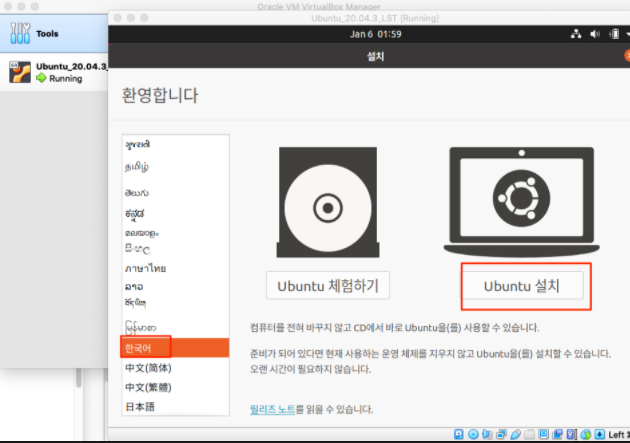Open the Jan 6 01:59 clock menu

click(375, 34)
